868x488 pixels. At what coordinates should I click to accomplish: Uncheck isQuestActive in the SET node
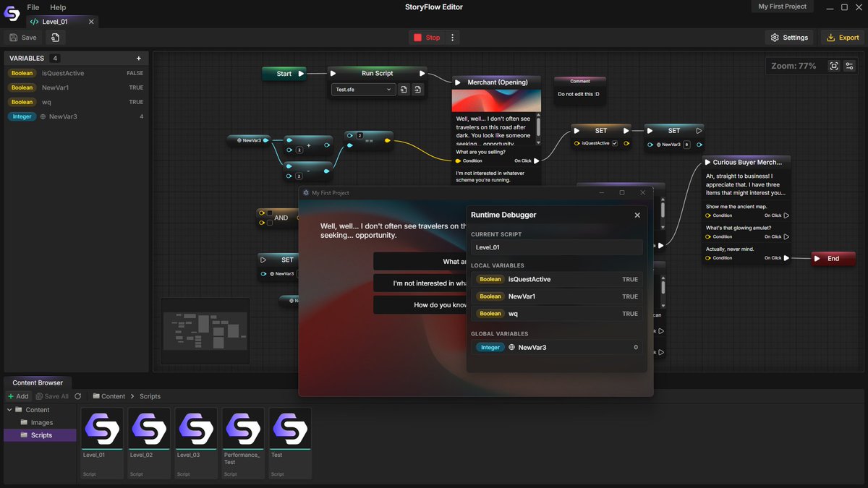614,143
